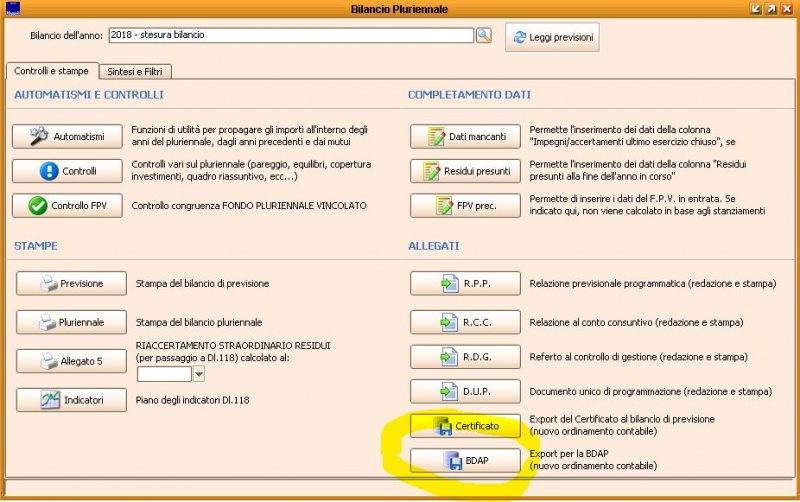Screen dimensions: 800x502
Task: Export data with the BDAP button
Action: tap(465, 461)
